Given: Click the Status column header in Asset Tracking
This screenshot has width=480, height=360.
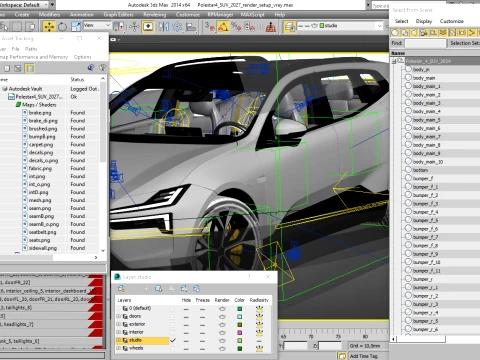Looking at the screenshot, I should coord(77,79).
